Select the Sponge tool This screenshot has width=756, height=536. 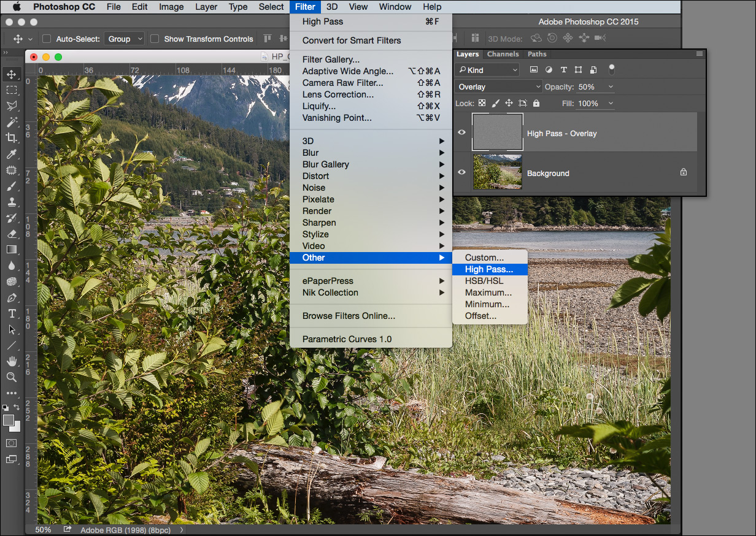click(12, 281)
